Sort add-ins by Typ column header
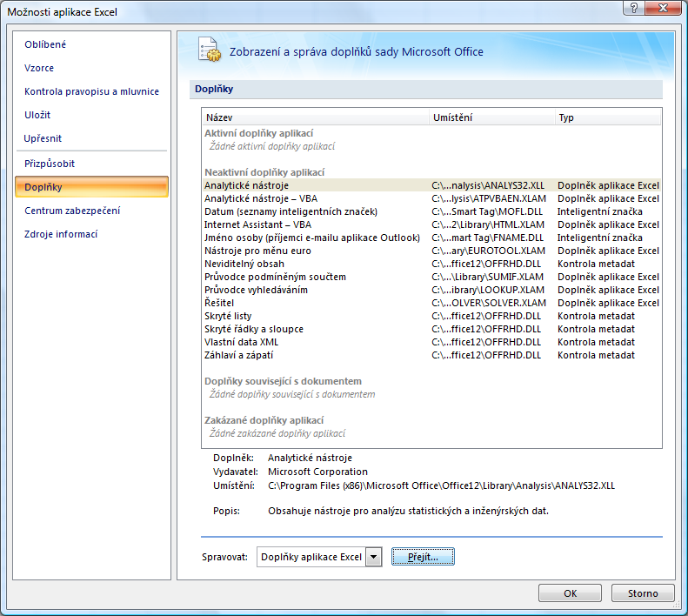The image size is (688, 616). pos(608,117)
